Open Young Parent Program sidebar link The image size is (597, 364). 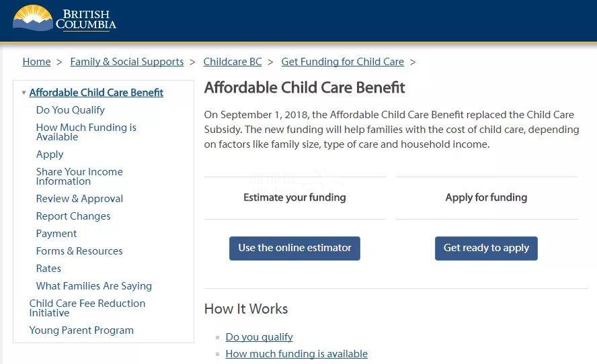[81, 330]
